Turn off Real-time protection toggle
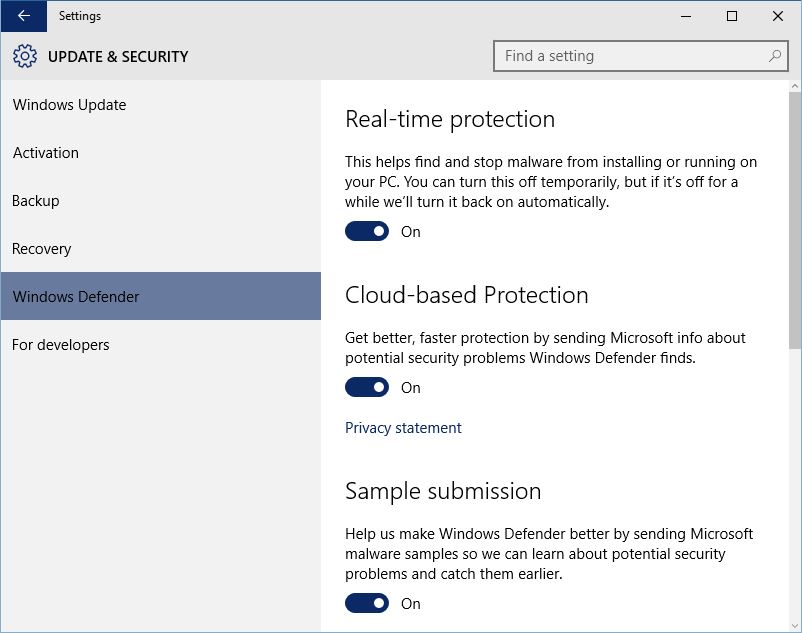The width and height of the screenshot is (802, 633). (367, 231)
